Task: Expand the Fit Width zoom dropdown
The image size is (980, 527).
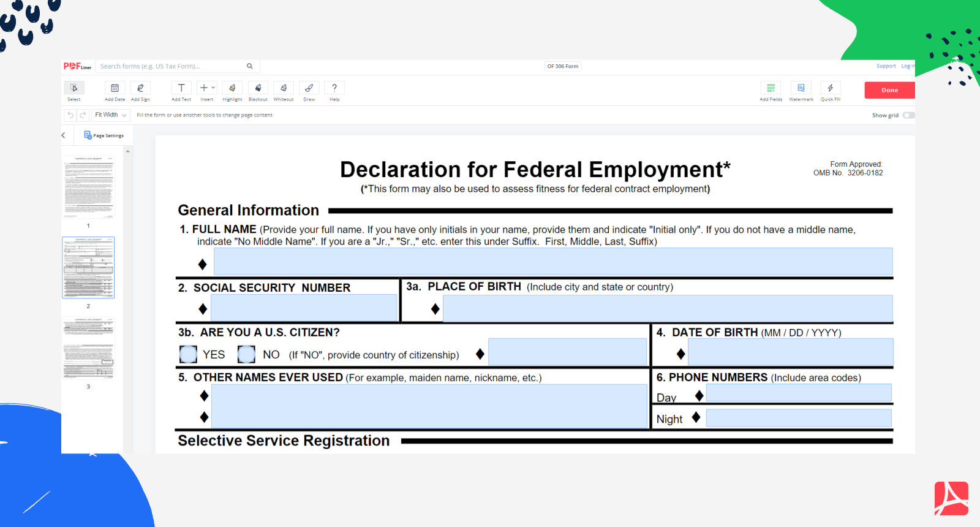Action: (x=111, y=115)
